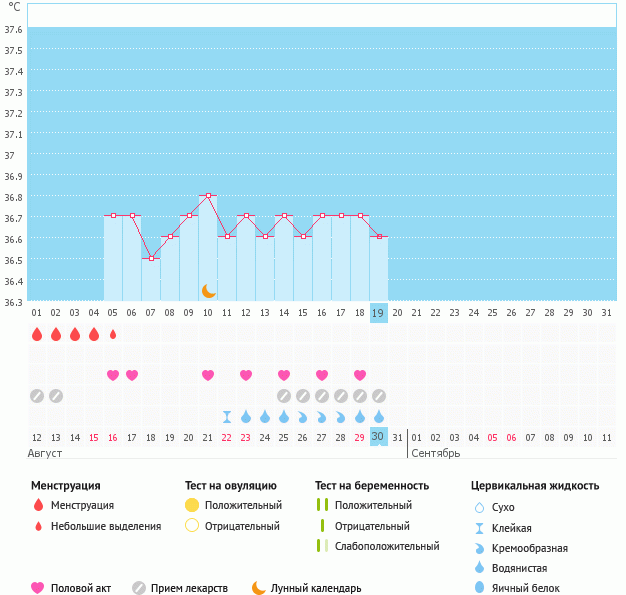626x595 pixels.
Task: Click the first red menstruation drop above date 12
Action: point(37,334)
